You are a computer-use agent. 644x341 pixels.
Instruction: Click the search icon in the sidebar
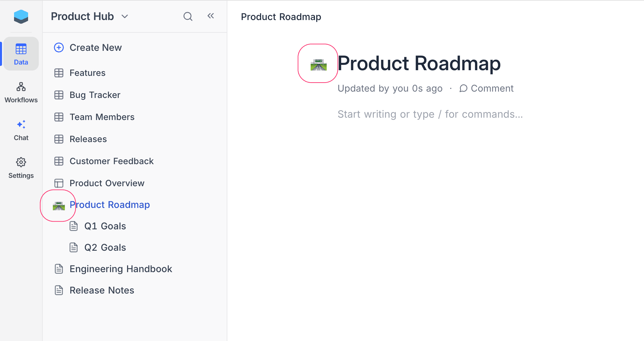click(x=188, y=16)
